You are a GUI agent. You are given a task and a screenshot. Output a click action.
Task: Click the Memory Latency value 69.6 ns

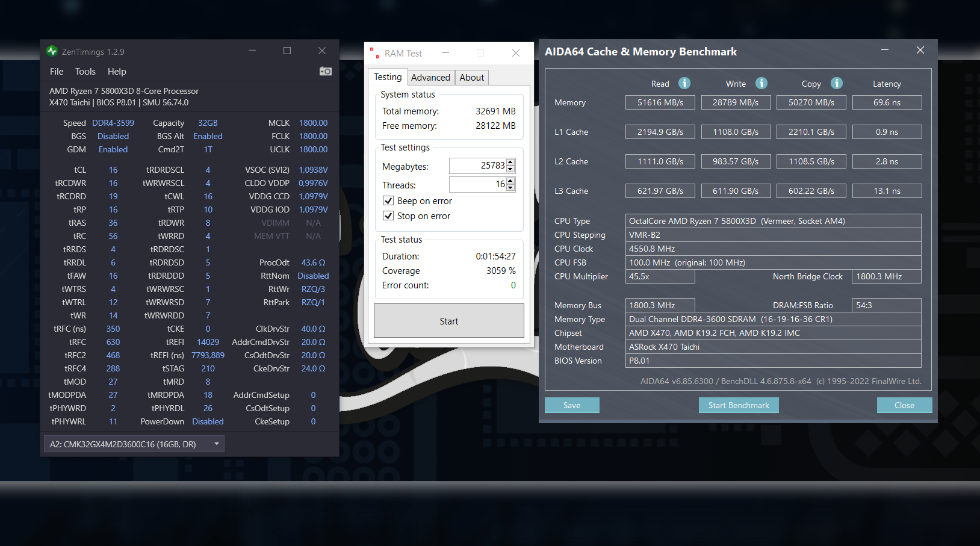pyautogui.click(x=887, y=102)
